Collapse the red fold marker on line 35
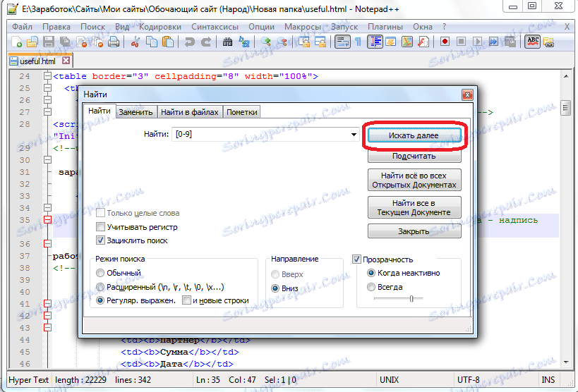Viewport: 578px width, 392px height. pyautogui.click(x=47, y=220)
